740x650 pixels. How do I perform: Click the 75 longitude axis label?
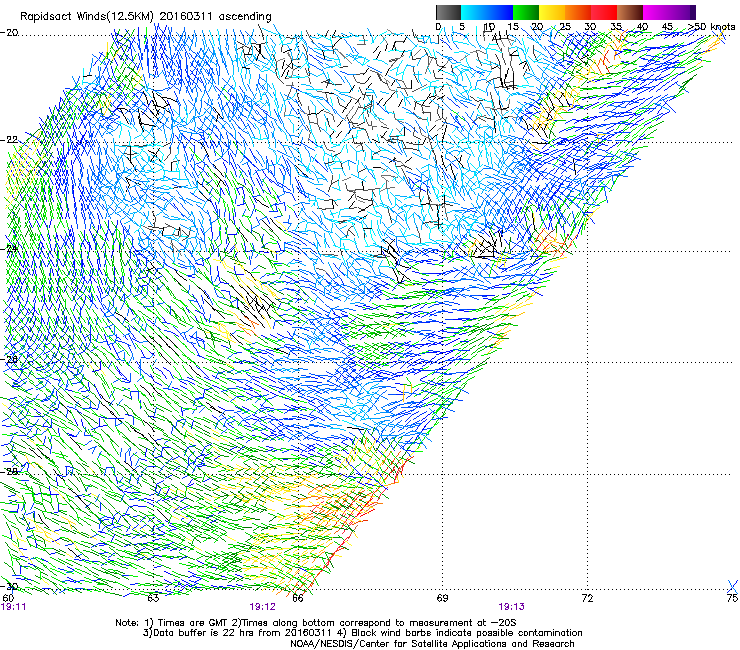(732, 598)
